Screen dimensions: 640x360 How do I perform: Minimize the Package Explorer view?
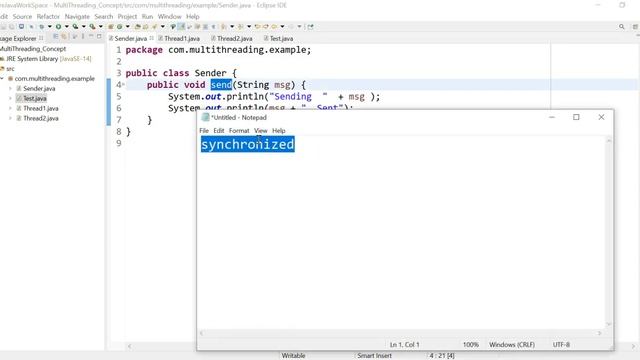pyautogui.click(x=91, y=36)
